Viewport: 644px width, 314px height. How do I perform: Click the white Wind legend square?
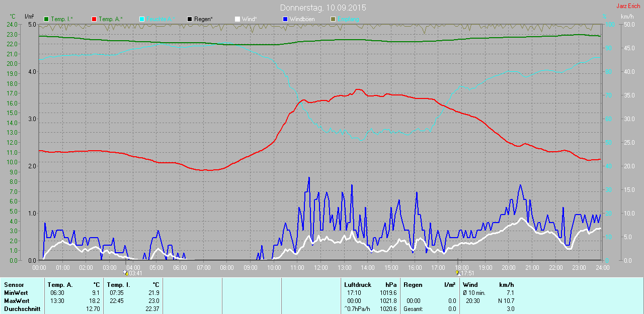tap(237, 19)
